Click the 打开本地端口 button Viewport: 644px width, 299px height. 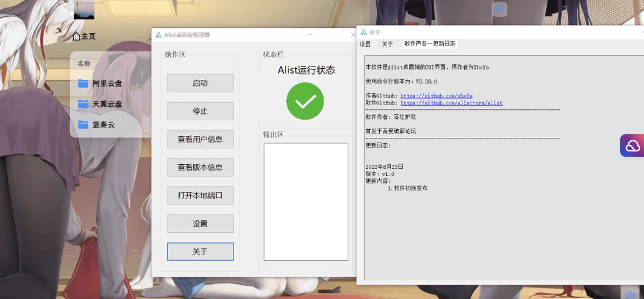200,196
